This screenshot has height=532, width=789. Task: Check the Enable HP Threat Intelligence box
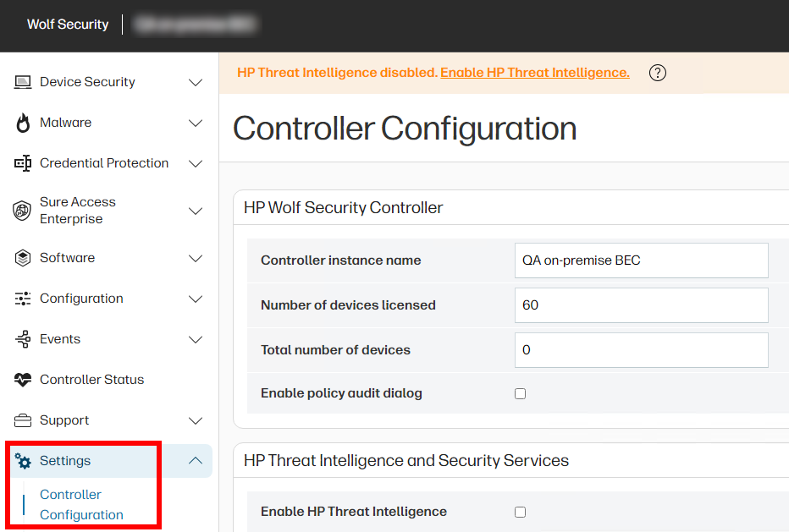coord(520,512)
